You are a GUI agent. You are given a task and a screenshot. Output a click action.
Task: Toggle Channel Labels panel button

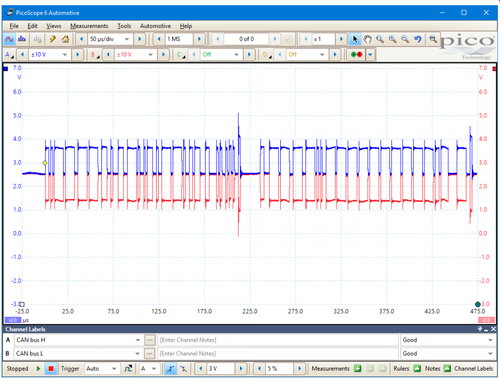[x=473, y=369]
